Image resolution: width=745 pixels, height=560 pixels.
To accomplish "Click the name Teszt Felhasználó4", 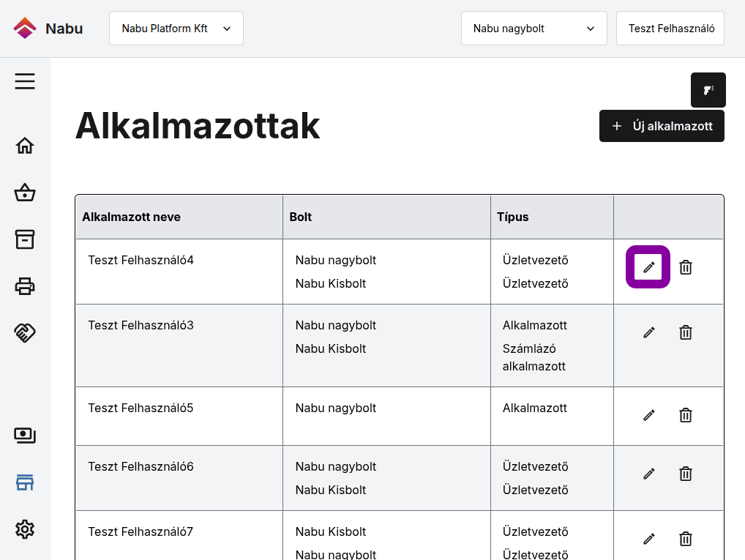I will click(x=141, y=260).
